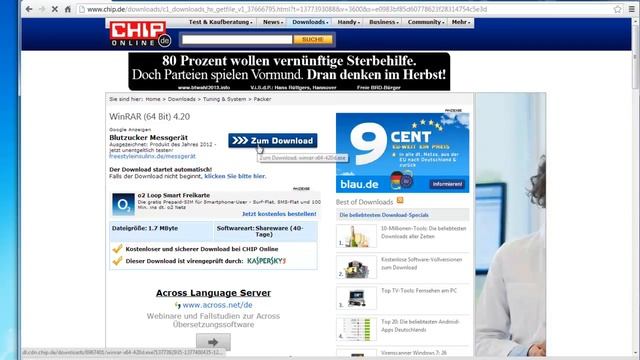Open the Test & Kaufberatung menu
This screenshot has width=640, height=360.
(220, 22)
